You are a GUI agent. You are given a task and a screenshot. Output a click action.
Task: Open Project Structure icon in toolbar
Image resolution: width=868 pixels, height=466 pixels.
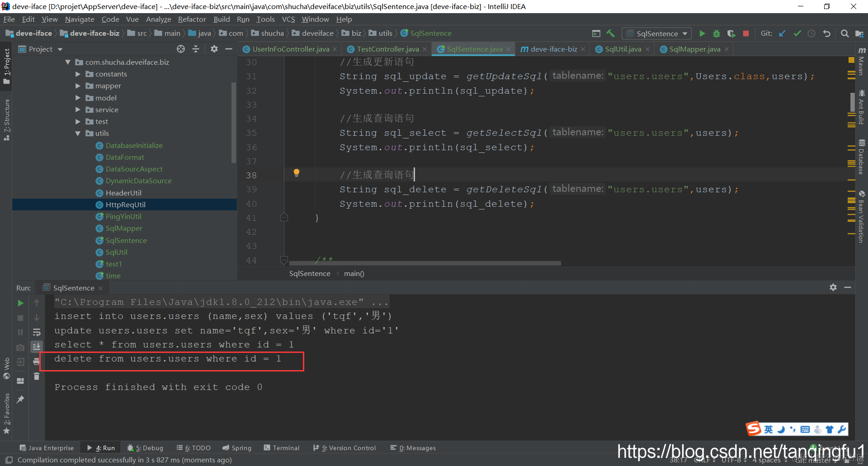(x=859, y=33)
